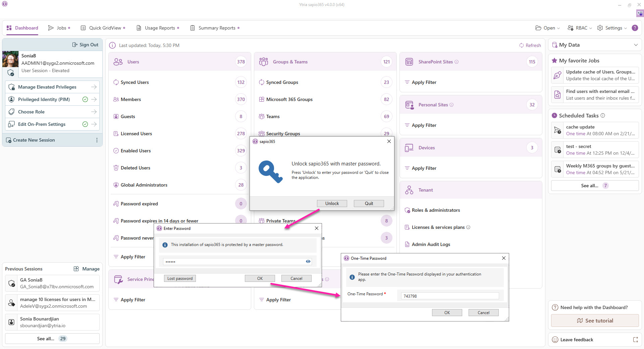This screenshot has height=349, width=644.
Task: Click Edit On-Prem Settings green checkmark
Action: click(x=85, y=124)
